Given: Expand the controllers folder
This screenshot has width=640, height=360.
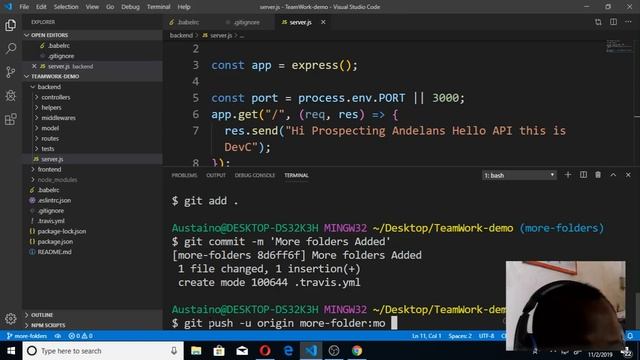Looking at the screenshot, I should pyautogui.click(x=93, y=97).
